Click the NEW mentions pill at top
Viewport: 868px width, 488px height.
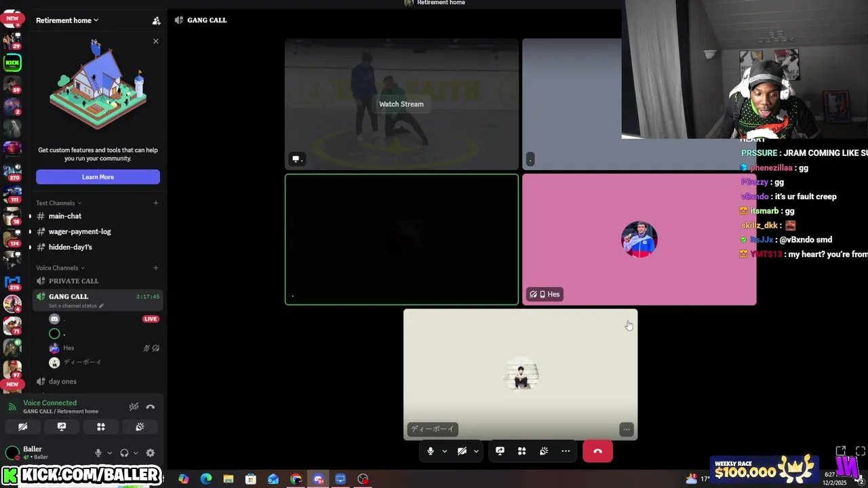tap(12, 19)
